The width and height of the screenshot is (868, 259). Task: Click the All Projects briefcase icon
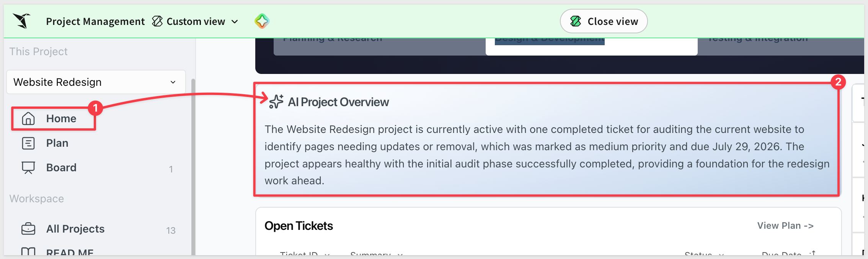28,229
